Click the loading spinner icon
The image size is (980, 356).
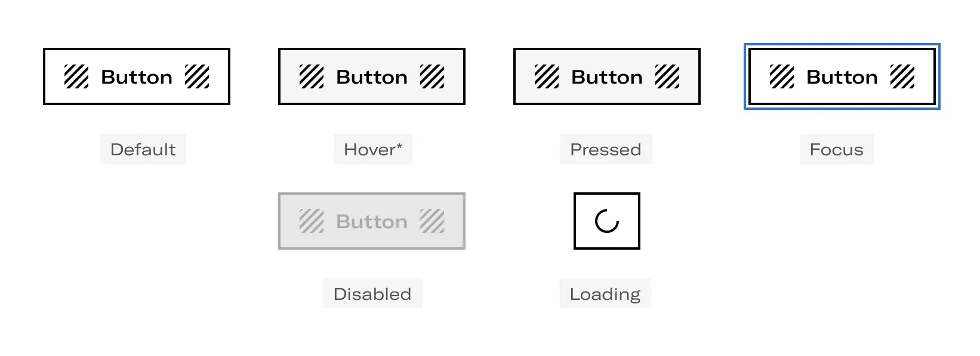pyautogui.click(x=607, y=221)
